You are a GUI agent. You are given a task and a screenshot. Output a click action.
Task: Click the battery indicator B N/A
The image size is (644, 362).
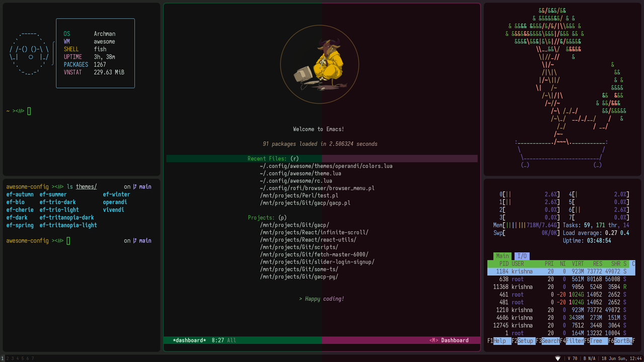click(x=589, y=358)
